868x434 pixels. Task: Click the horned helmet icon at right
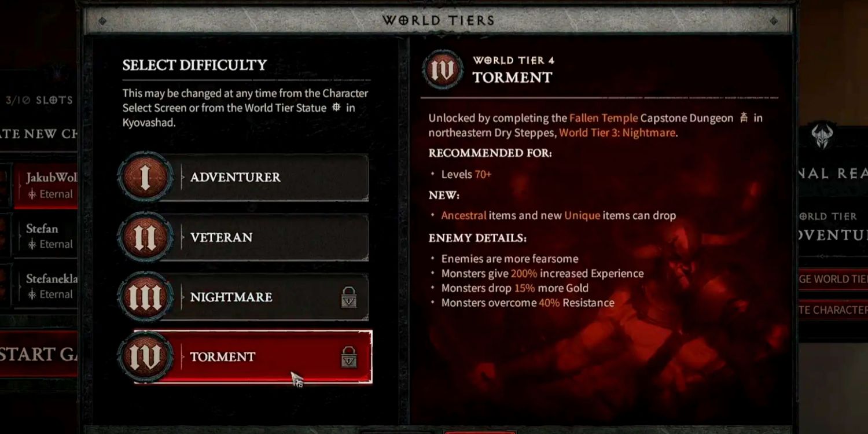822,136
